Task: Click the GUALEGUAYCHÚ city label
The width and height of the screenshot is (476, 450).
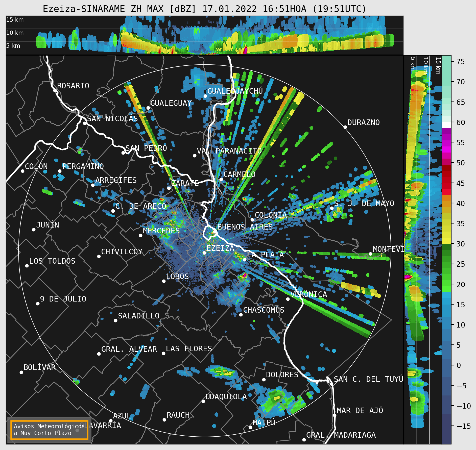Action: pyautogui.click(x=235, y=91)
